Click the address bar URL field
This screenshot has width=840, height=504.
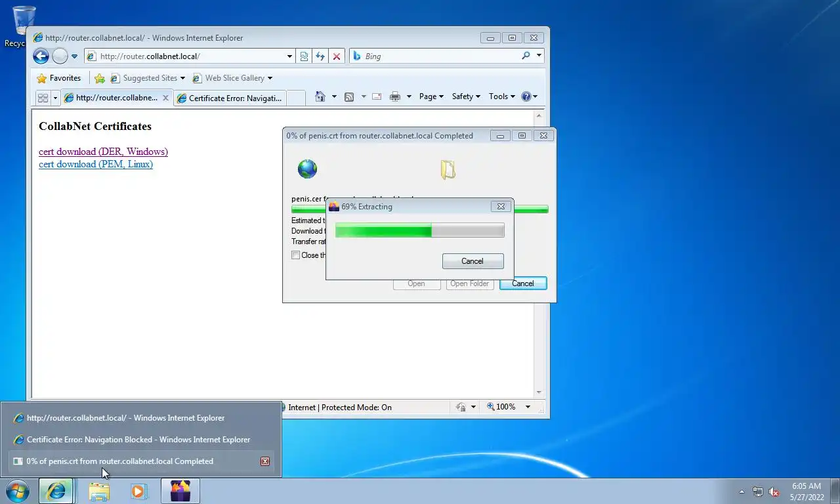pos(190,56)
